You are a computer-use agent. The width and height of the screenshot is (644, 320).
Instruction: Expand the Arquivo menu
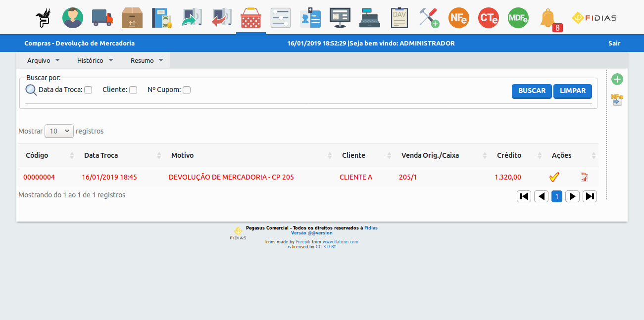coord(44,60)
